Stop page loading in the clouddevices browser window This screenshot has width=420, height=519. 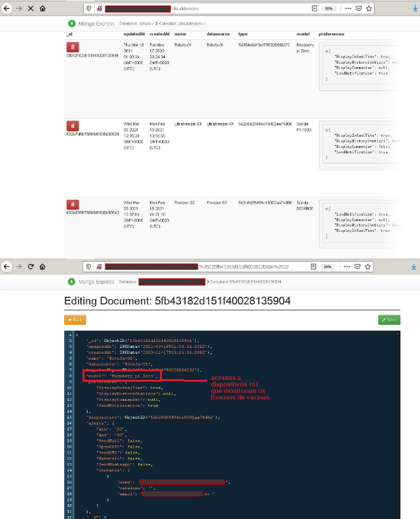point(30,8)
